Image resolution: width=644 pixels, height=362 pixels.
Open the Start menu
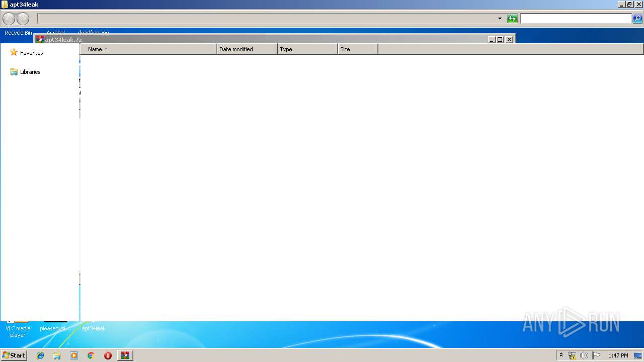[14, 355]
